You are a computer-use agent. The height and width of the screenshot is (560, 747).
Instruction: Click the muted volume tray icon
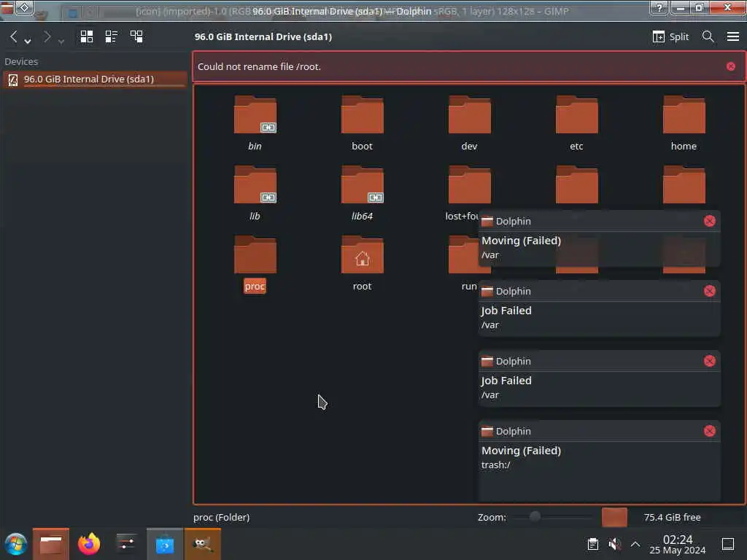coord(614,544)
